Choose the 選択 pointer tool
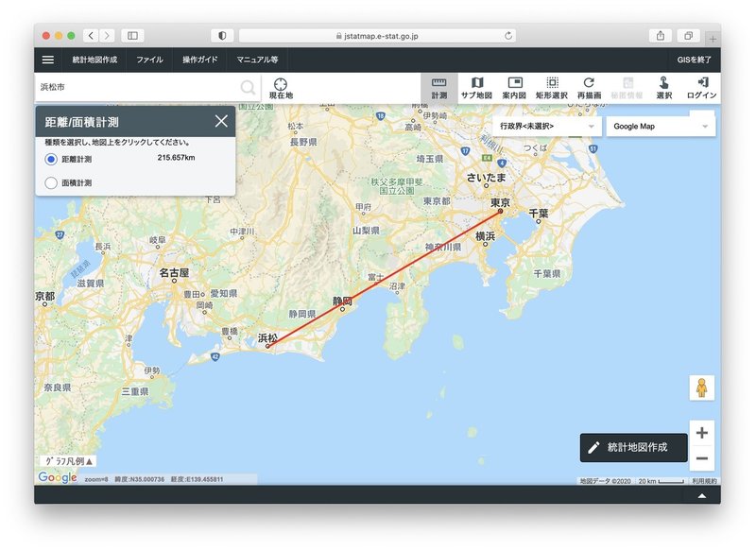The image size is (756, 551). [664, 88]
